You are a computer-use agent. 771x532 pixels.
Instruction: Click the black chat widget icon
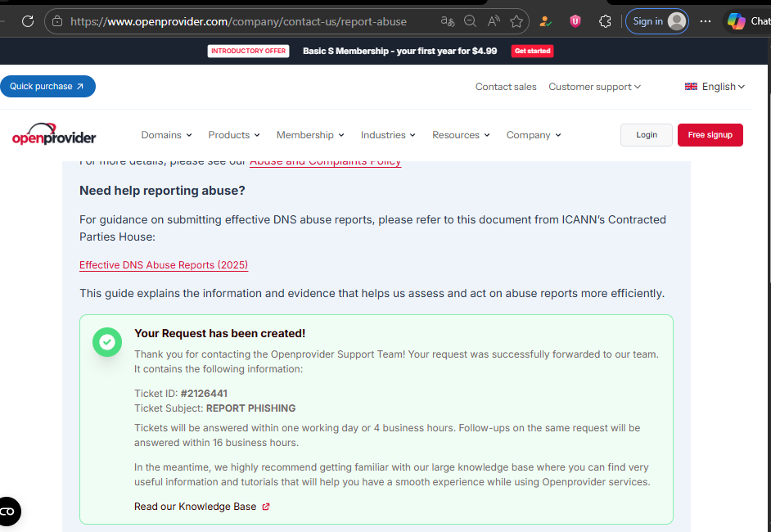(x=8, y=512)
